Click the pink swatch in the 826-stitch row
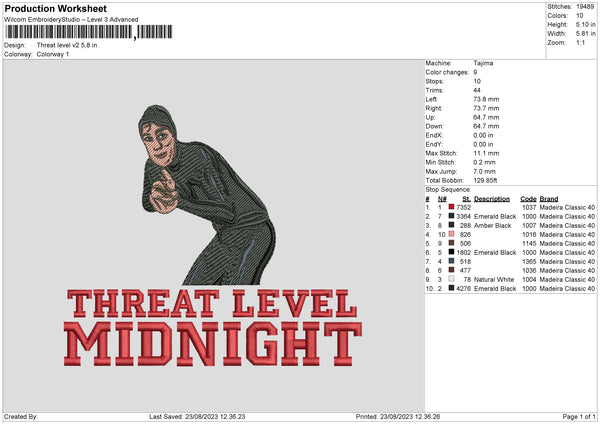The image size is (600, 424). tap(452, 234)
